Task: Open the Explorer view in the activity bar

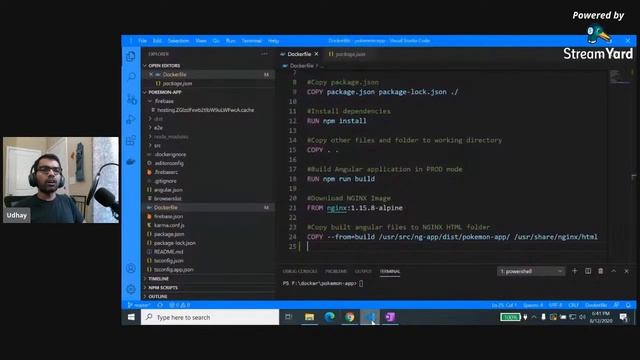Action: [131, 56]
